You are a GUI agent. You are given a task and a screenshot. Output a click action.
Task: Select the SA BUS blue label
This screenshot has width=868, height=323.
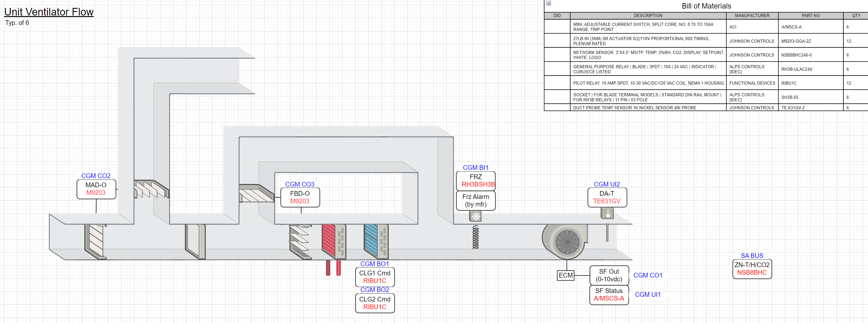click(x=752, y=255)
